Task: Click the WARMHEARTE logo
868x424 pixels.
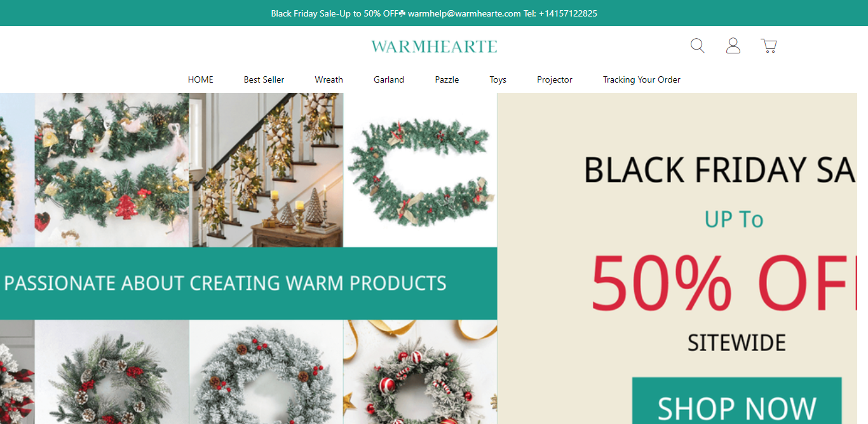Action: point(434,46)
